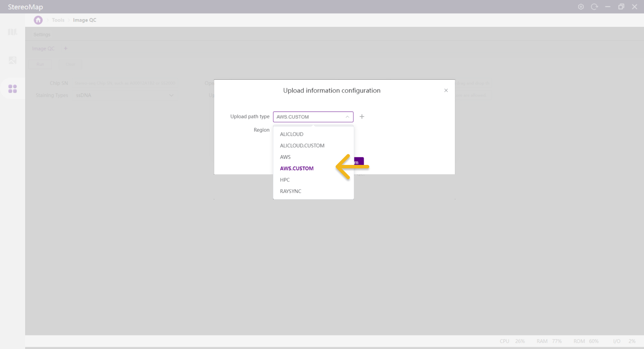Click the CPU 26% status reading
644x349 pixels.
click(x=512, y=341)
